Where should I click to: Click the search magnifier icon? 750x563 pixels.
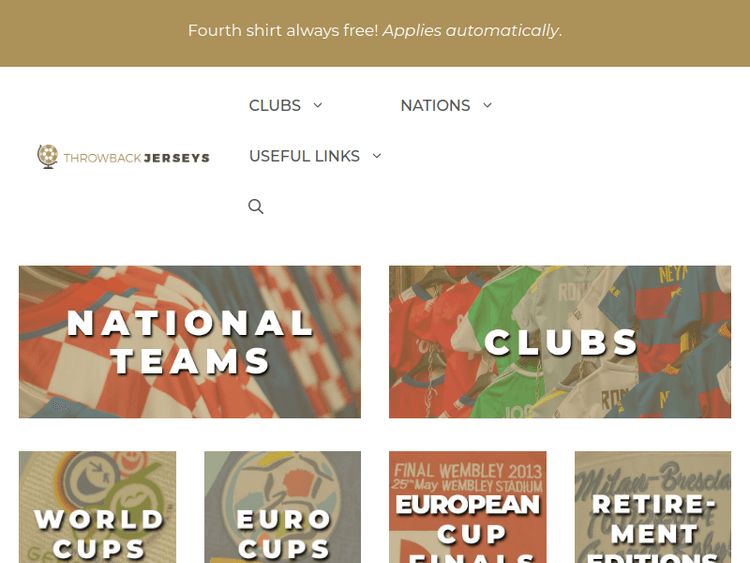[x=256, y=207]
